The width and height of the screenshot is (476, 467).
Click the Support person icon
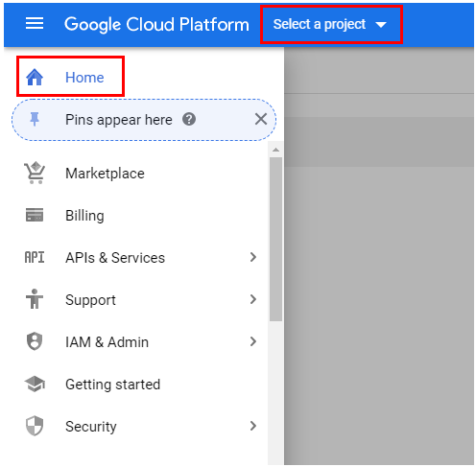pyautogui.click(x=35, y=299)
